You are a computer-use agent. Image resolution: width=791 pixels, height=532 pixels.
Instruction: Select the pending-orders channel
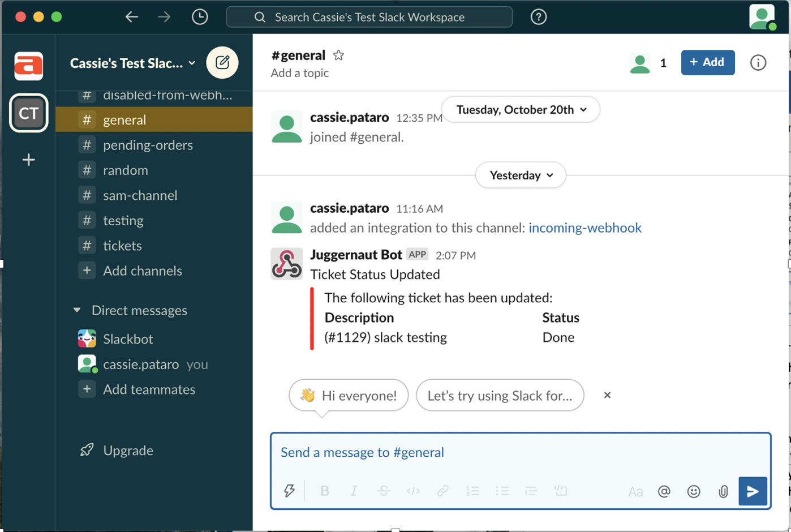point(148,145)
